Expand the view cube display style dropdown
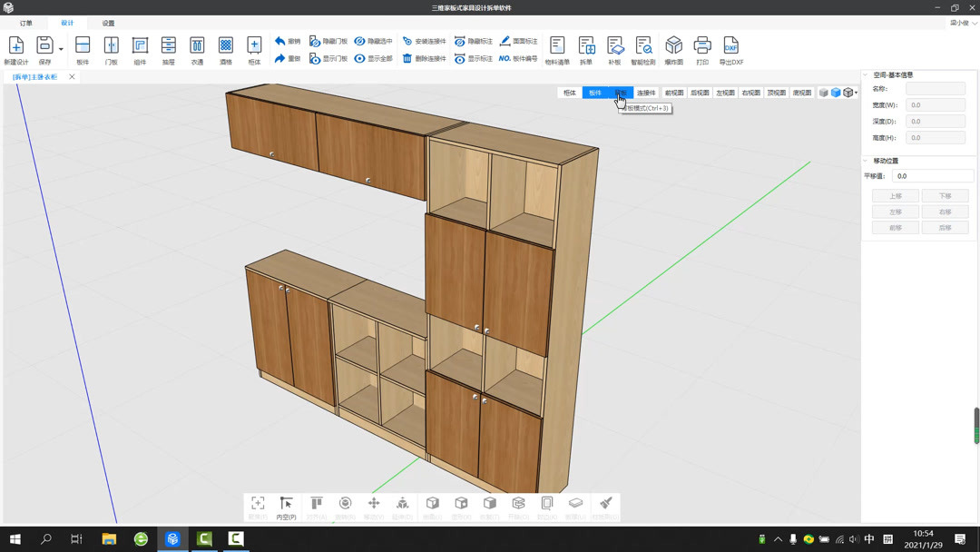 [x=856, y=93]
